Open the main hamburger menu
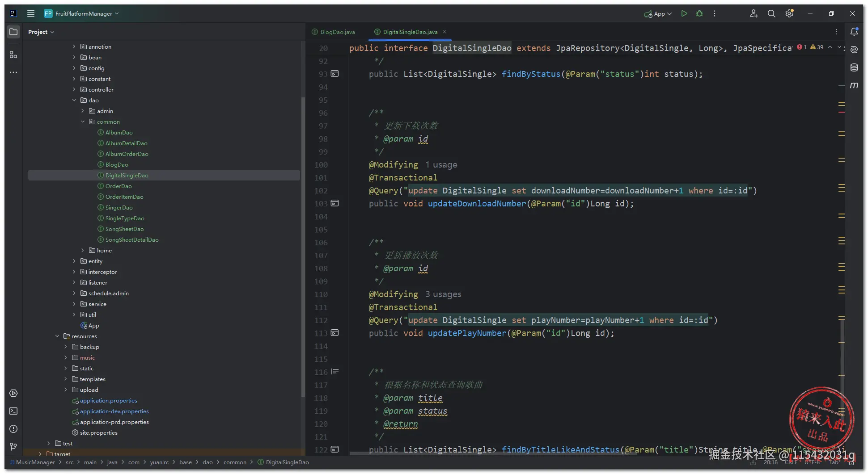The height and width of the screenshot is (474, 868). (31, 13)
